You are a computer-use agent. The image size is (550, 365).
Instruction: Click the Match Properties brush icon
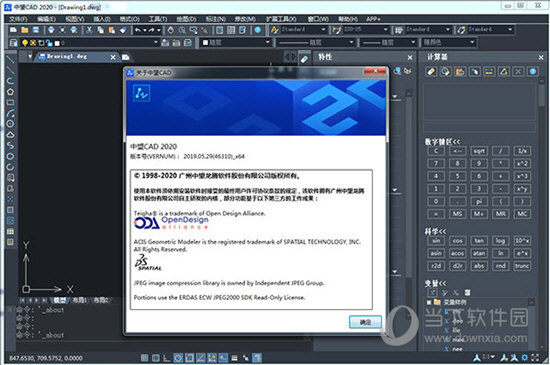pyautogui.click(x=123, y=30)
